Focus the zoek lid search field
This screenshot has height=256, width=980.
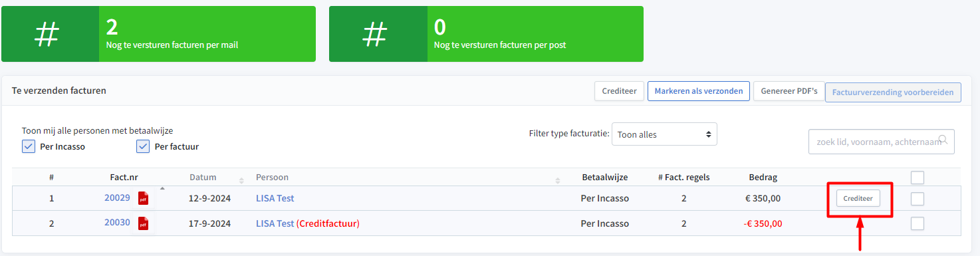881,142
